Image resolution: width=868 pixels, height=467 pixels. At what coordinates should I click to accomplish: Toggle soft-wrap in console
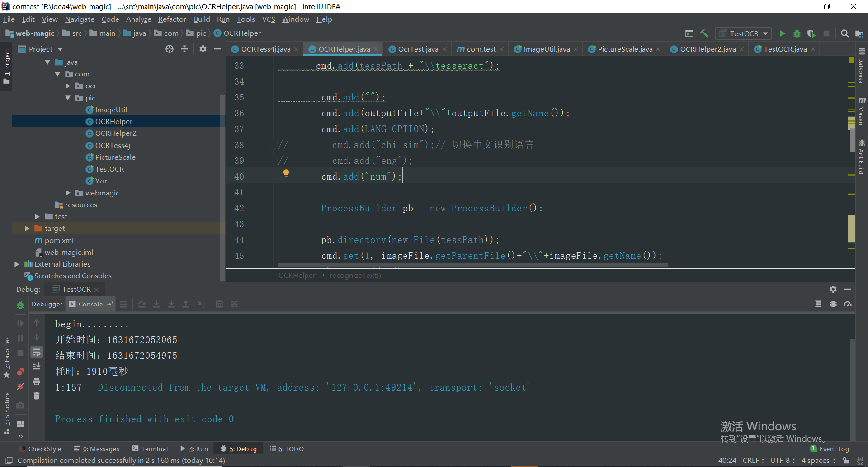[37, 352]
